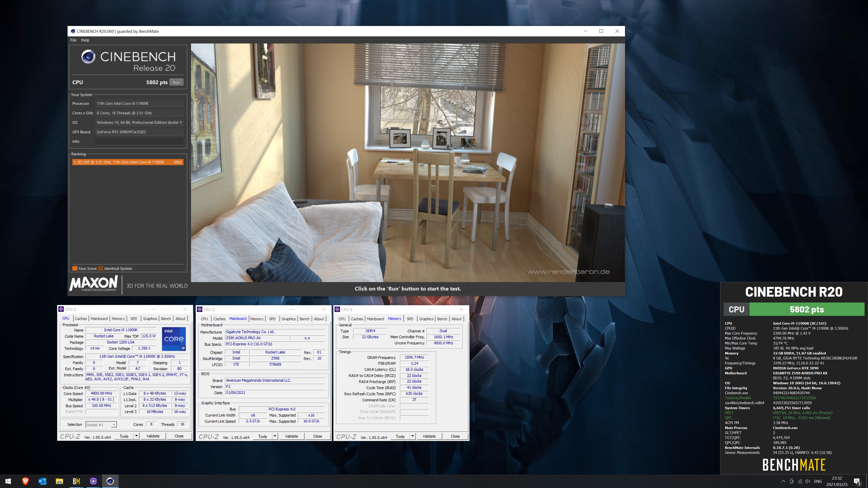Image resolution: width=868 pixels, height=488 pixels.
Task: Expand the Socket #1 selection dropdown
Action: point(114,425)
